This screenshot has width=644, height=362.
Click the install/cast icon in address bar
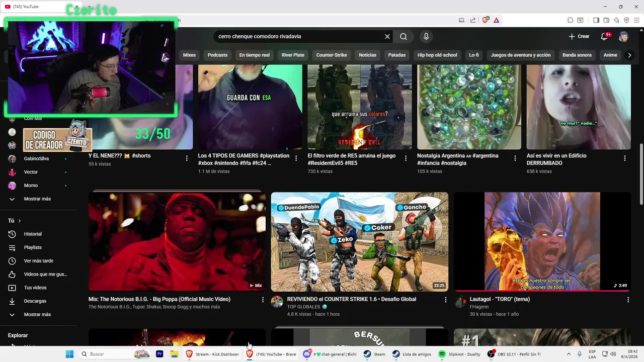point(461,20)
